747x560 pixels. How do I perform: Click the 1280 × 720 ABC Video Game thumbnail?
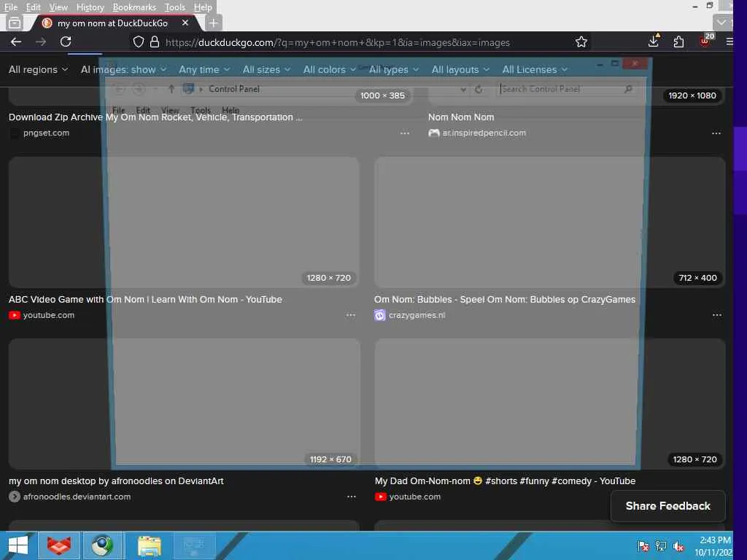click(184, 222)
